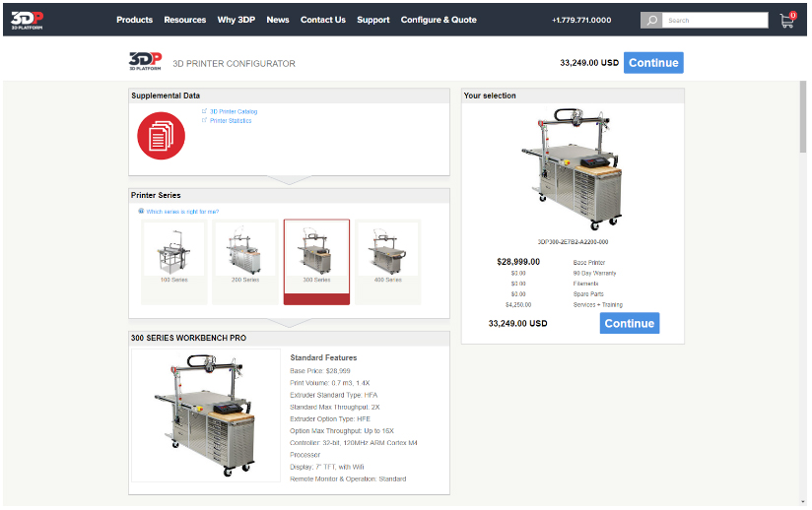The height and width of the screenshot is (510, 812).
Task: Open the Printer Statistics link
Action: tap(231, 121)
